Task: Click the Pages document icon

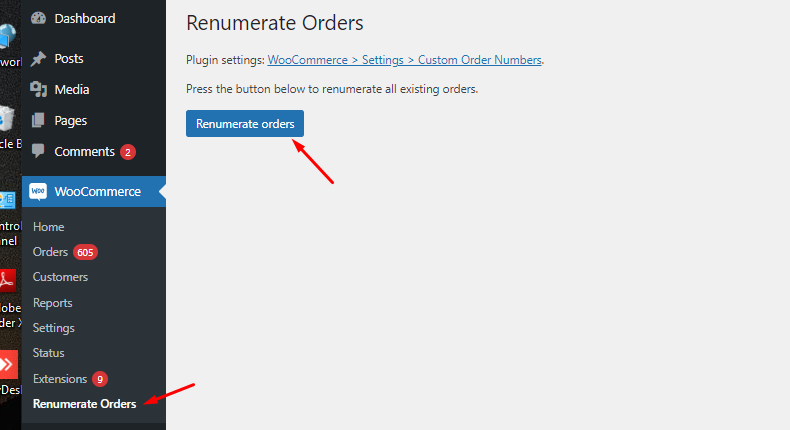Action: [x=38, y=120]
